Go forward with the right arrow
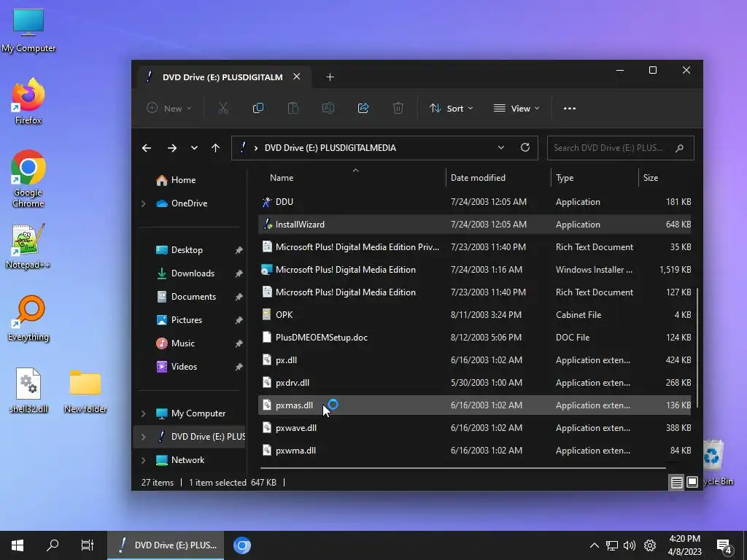 172,148
